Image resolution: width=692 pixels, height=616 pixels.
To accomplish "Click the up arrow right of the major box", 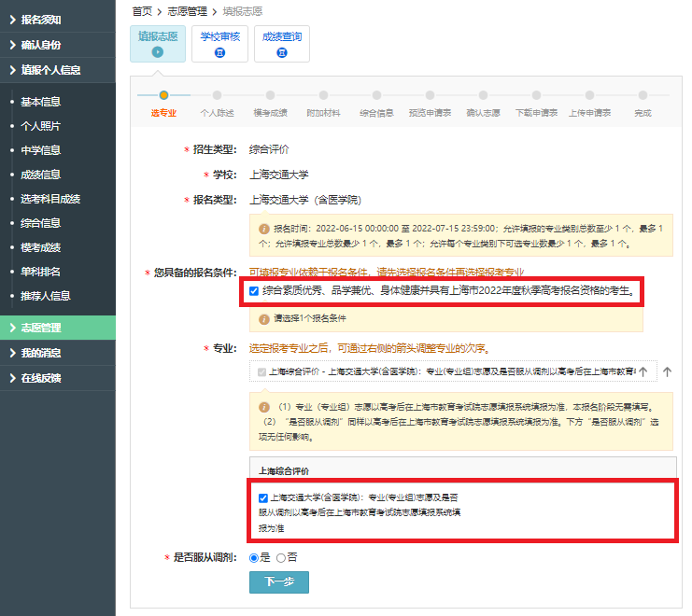I will (667, 371).
